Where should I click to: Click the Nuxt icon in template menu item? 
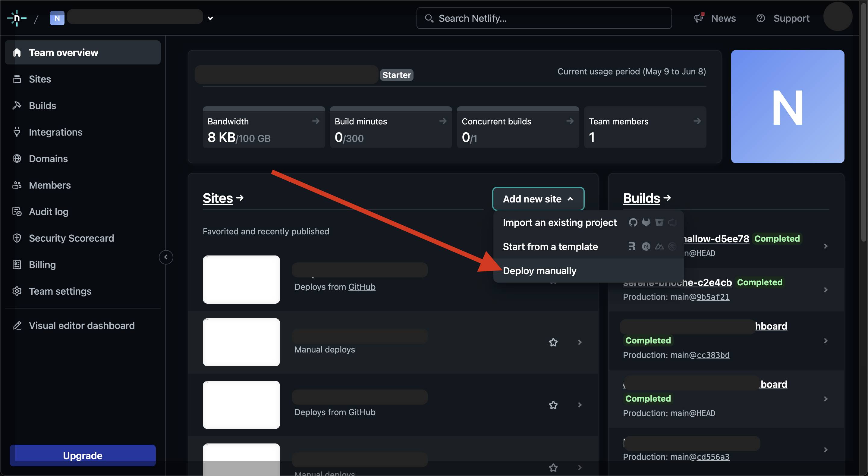point(659,247)
